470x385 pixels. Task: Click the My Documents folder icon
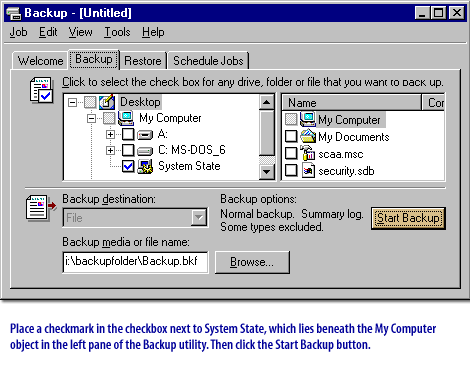307,136
